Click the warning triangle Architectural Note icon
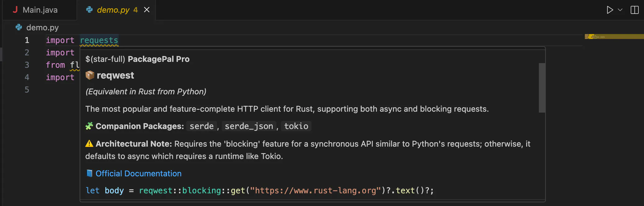This screenshot has width=644, height=206. point(89,144)
